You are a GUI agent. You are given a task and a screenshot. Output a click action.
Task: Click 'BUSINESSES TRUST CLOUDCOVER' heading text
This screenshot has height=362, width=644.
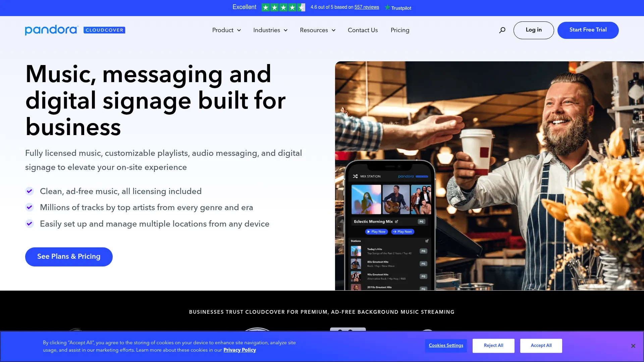[322, 312]
